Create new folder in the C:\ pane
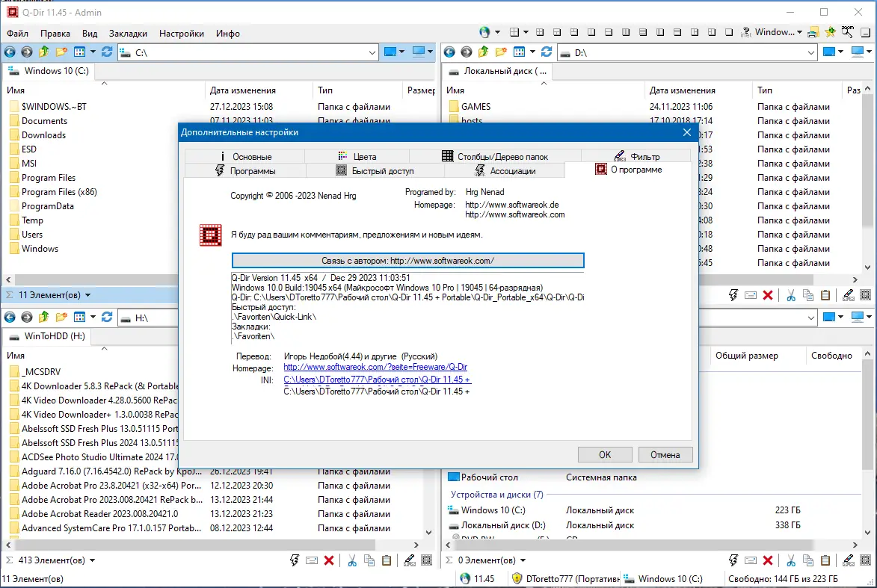 pos(61,52)
